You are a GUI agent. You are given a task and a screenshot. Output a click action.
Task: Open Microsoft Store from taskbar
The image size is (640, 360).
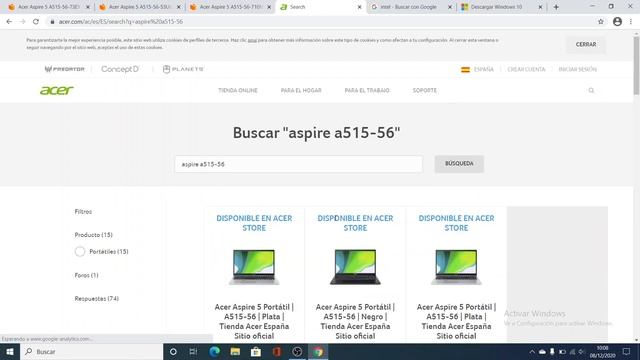tap(256, 351)
